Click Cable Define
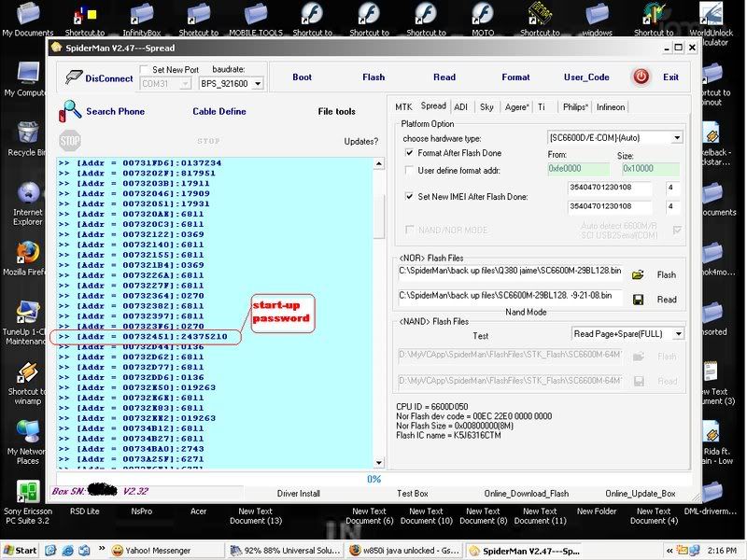The height and width of the screenshot is (560, 747). click(219, 111)
